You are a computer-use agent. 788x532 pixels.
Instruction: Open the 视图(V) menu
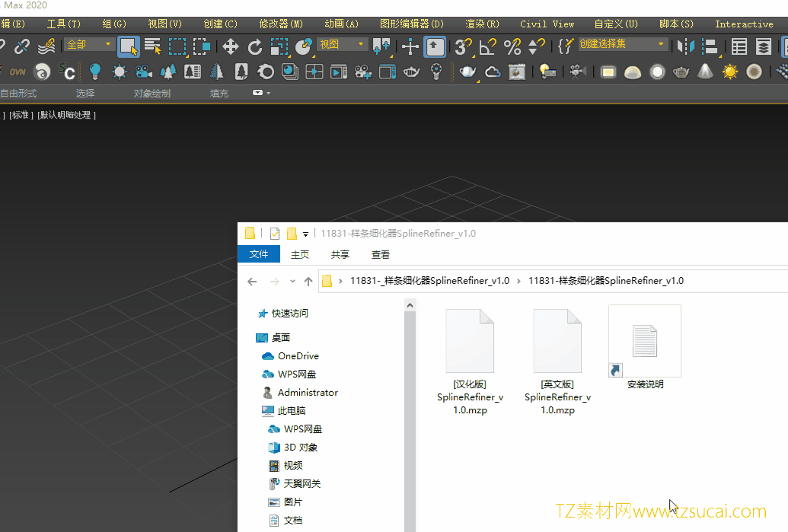tap(165, 24)
